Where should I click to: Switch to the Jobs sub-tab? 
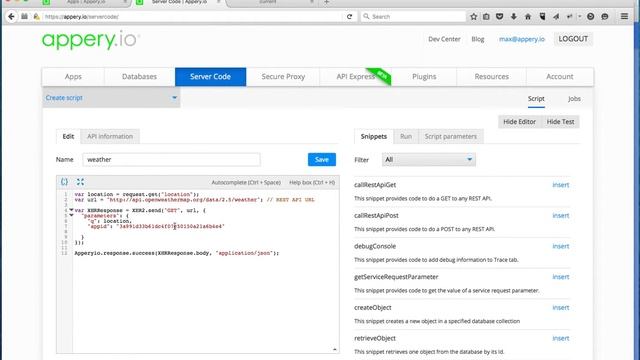(x=574, y=99)
